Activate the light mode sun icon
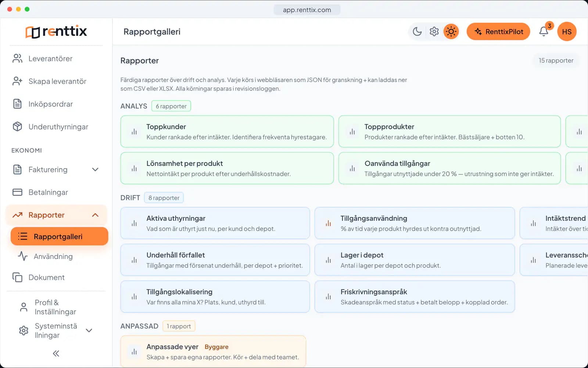588x368 pixels. (451, 32)
